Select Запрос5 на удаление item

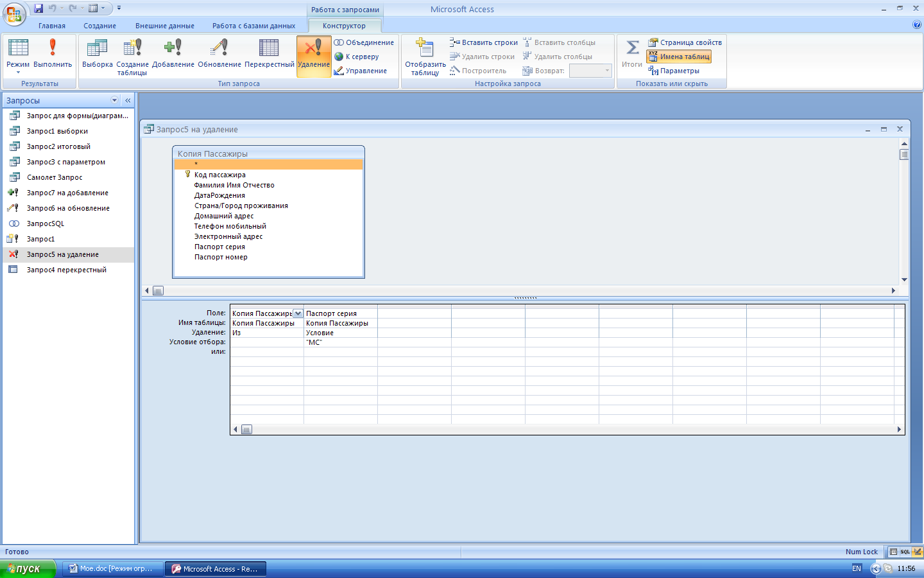coord(68,254)
